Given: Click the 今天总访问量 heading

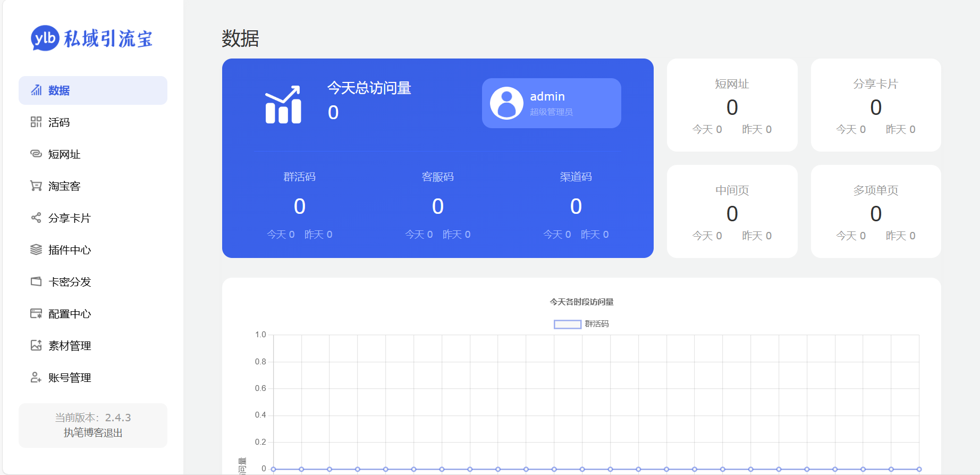Looking at the screenshot, I should click(369, 88).
